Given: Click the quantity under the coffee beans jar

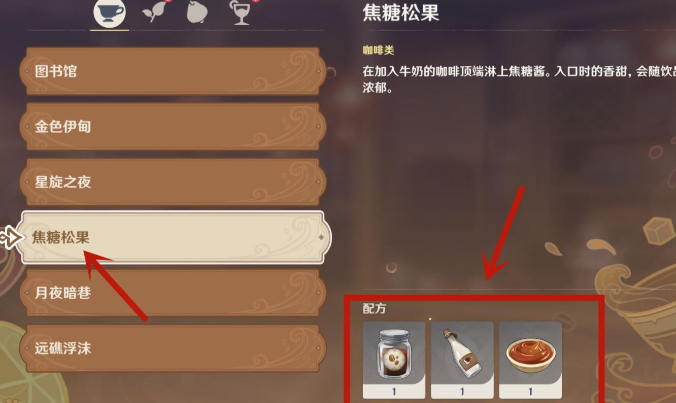Looking at the screenshot, I should pos(394,392).
